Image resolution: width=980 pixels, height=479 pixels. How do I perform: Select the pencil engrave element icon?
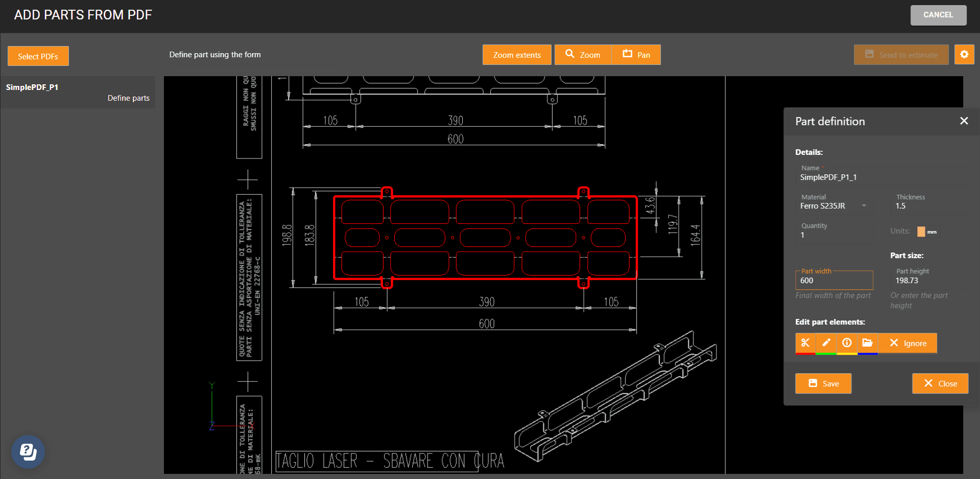pos(826,343)
